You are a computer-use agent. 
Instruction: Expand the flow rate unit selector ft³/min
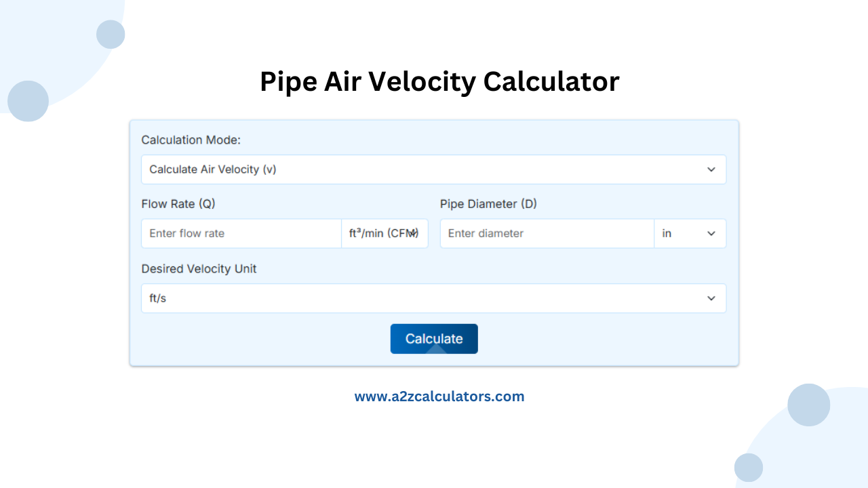pos(384,233)
